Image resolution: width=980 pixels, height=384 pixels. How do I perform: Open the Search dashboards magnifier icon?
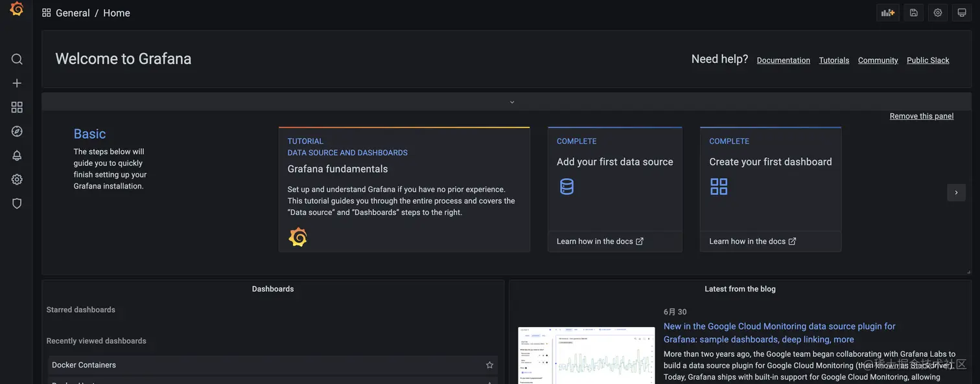[17, 59]
